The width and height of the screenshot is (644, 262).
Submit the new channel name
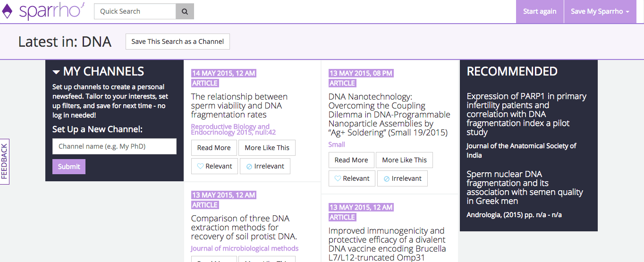point(69,167)
